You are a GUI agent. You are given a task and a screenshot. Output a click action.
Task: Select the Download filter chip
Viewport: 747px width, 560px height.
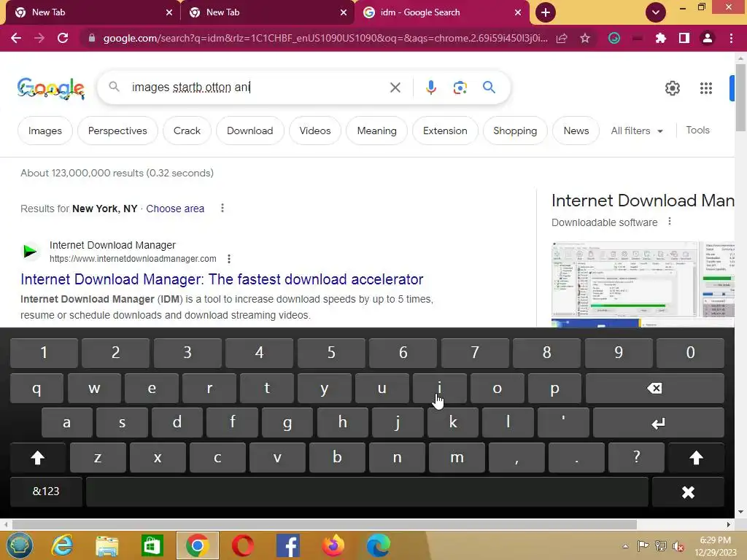[249, 131]
